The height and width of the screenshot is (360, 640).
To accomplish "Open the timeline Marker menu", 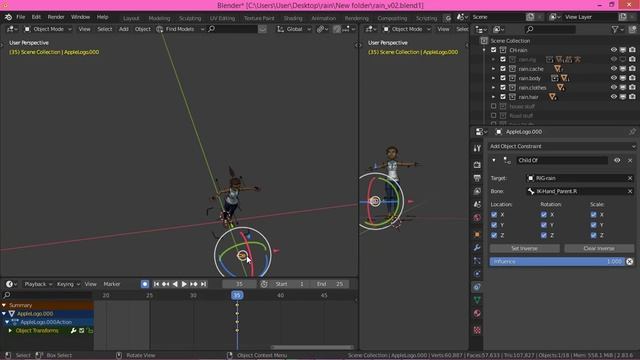I will pos(112,284).
